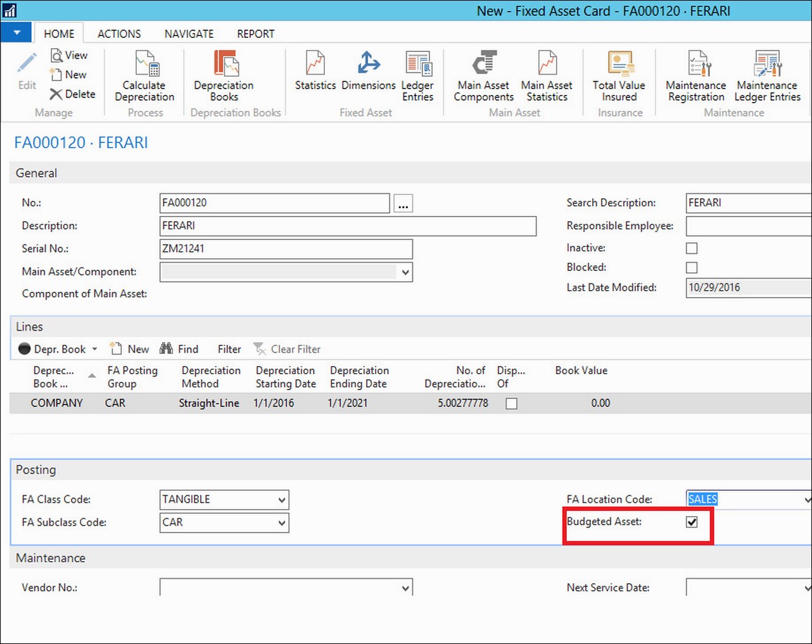Select 5.00277778 depreciation years cell
This screenshot has width=812, height=644.
point(463,403)
